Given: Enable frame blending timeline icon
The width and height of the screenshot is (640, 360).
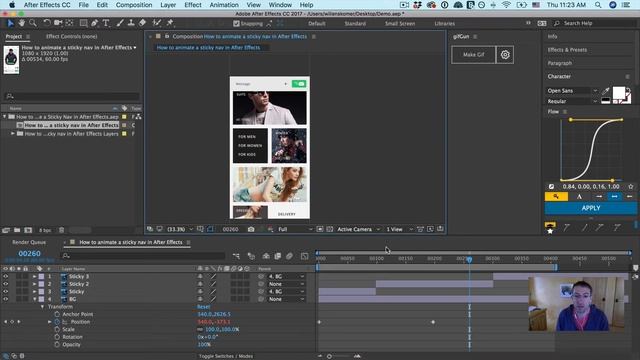Looking at the screenshot, I should 278,256.
